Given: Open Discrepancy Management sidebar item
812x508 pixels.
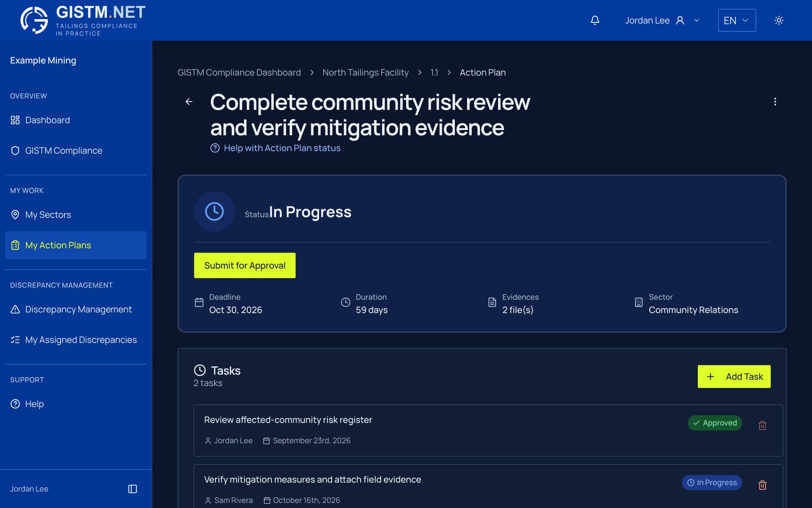Looking at the screenshot, I should pyautogui.click(x=76, y=309).
